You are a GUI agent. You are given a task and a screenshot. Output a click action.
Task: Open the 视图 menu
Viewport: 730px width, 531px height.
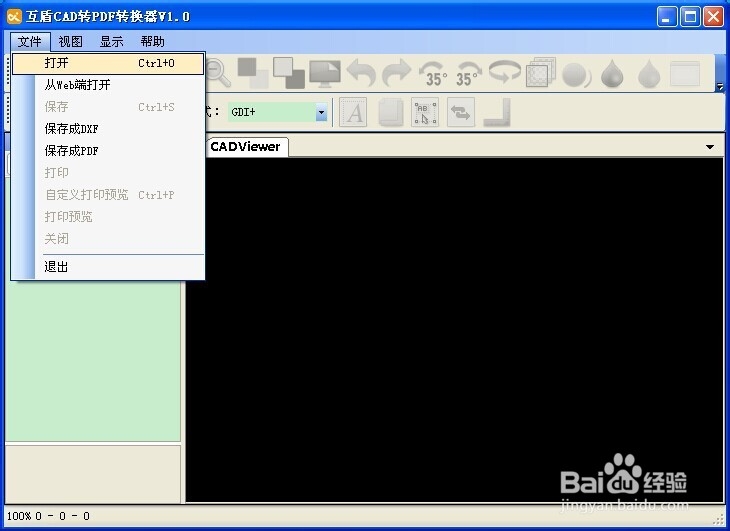(x=70, y=42)
